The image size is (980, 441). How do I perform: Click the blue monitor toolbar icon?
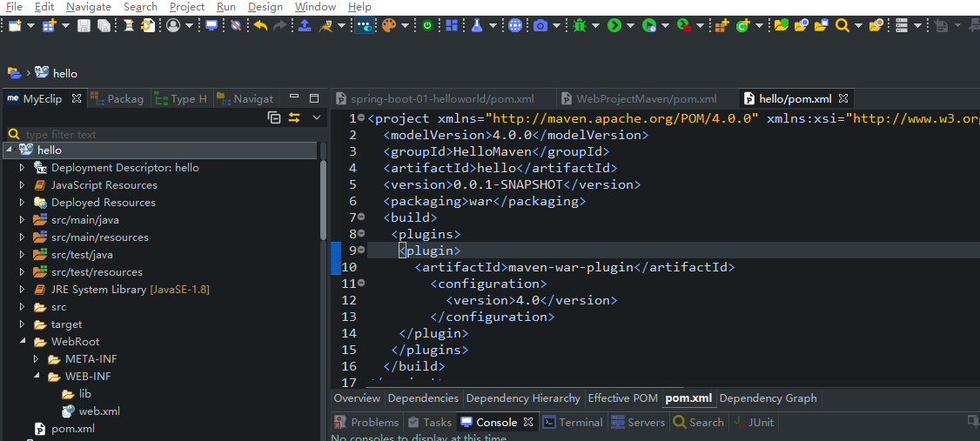pyautogui.click(x=211, y=25)
